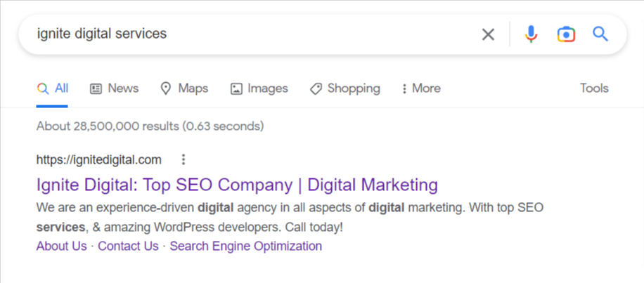Switch to the Maps tab

click(x=184, y=88)
